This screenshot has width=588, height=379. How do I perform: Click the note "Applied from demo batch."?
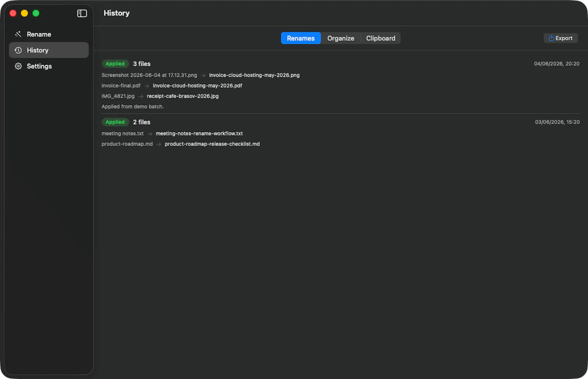[x=133, y=107]
